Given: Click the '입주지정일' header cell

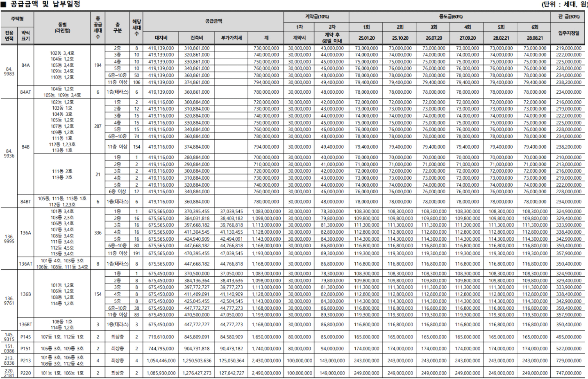Looking at the screenshot, I should (569, 33).
